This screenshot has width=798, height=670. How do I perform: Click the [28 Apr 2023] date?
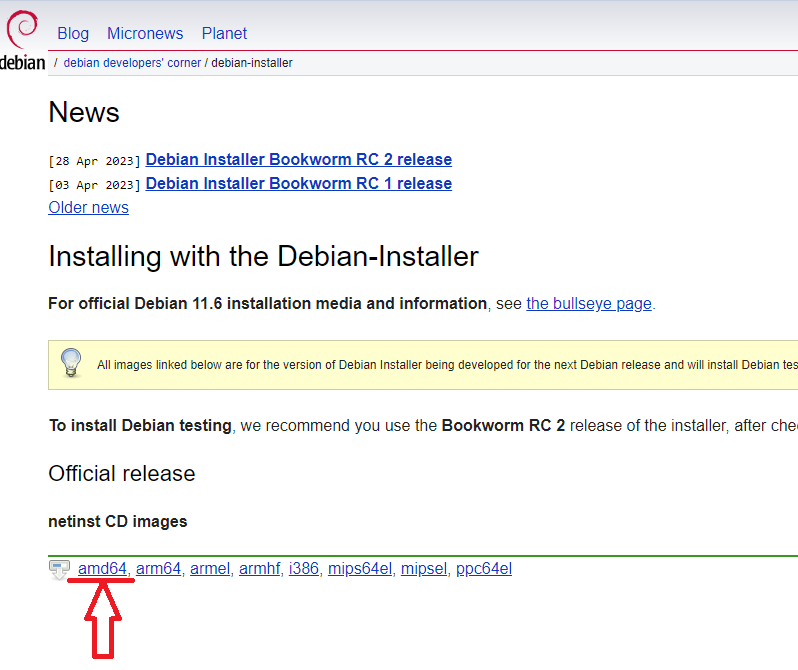[94, 161]
